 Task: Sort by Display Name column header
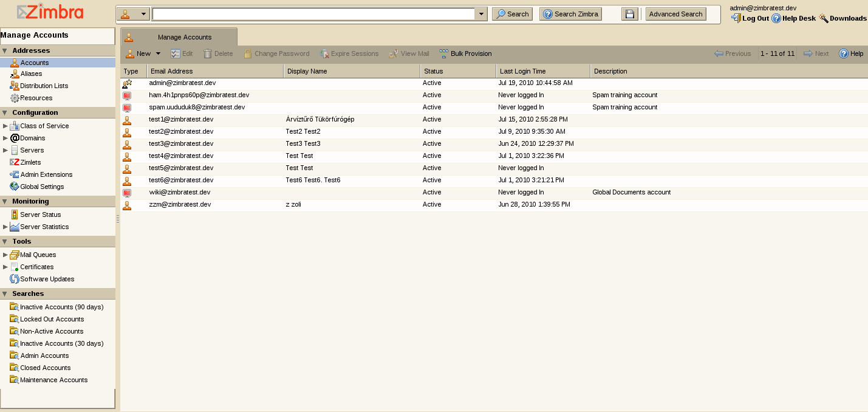(x=352, y=71)
